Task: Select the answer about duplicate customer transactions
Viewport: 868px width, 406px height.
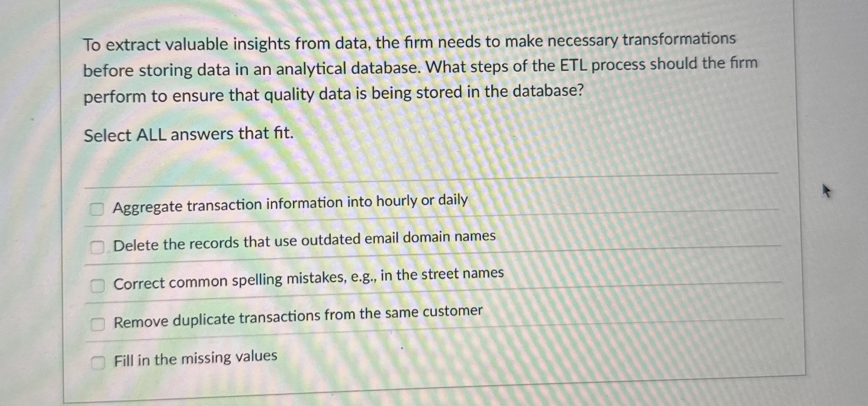Action: click(x=99, y=324)
